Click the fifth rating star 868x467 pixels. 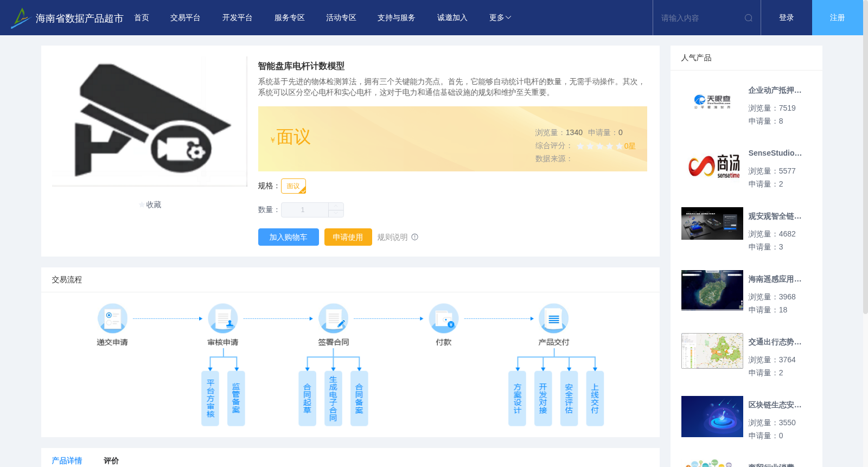click(x=620, y=146)
